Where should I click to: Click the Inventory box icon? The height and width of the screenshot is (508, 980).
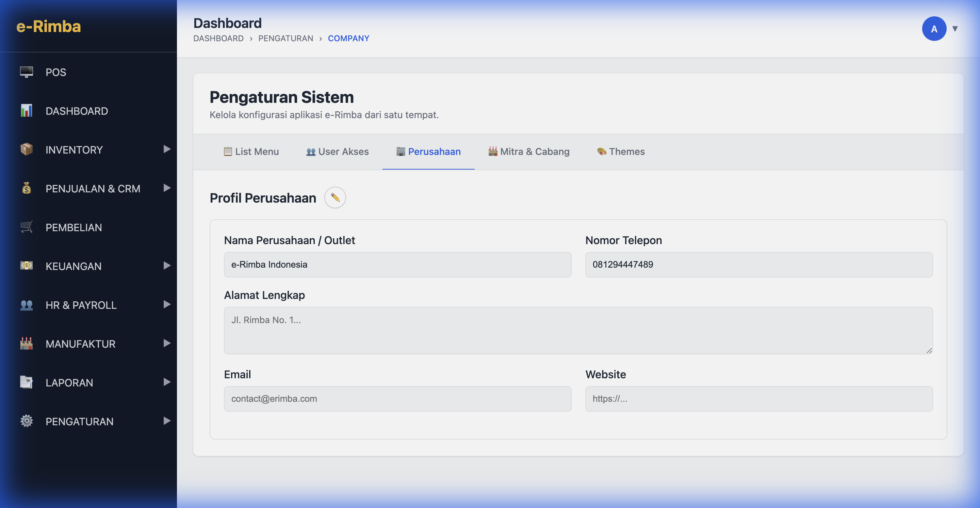(x=26, y=149)
